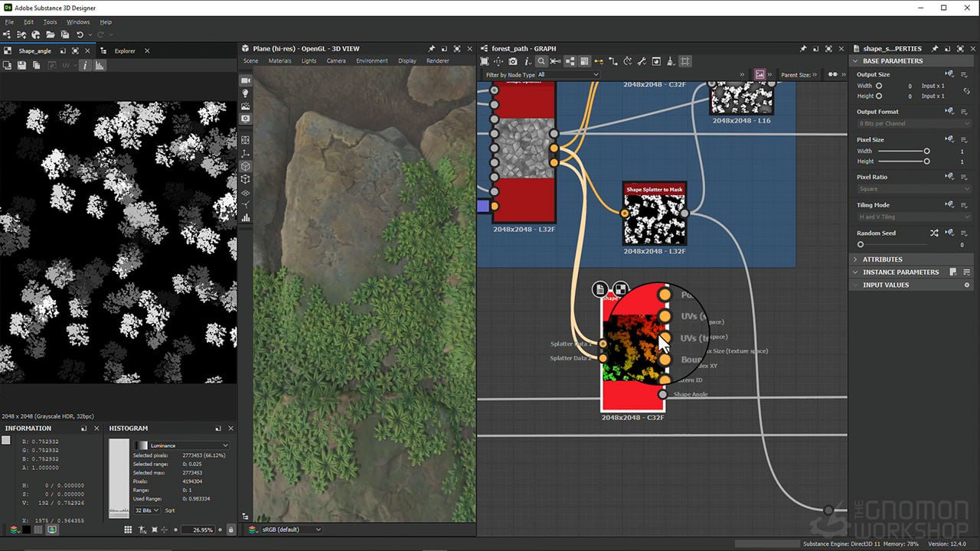The width and height of the screenshot is (980, 551).
Task: Open the Luminance histogram channel dropdown
Action: (x=182, y=445)
